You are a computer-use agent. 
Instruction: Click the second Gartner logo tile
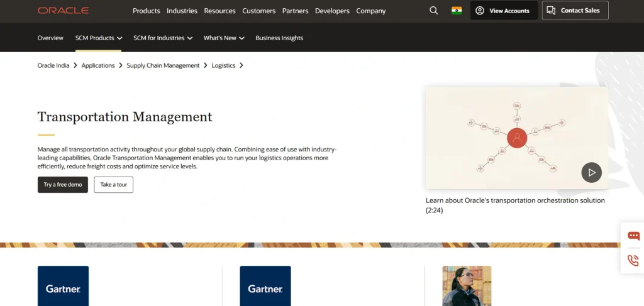click(265, 286)
